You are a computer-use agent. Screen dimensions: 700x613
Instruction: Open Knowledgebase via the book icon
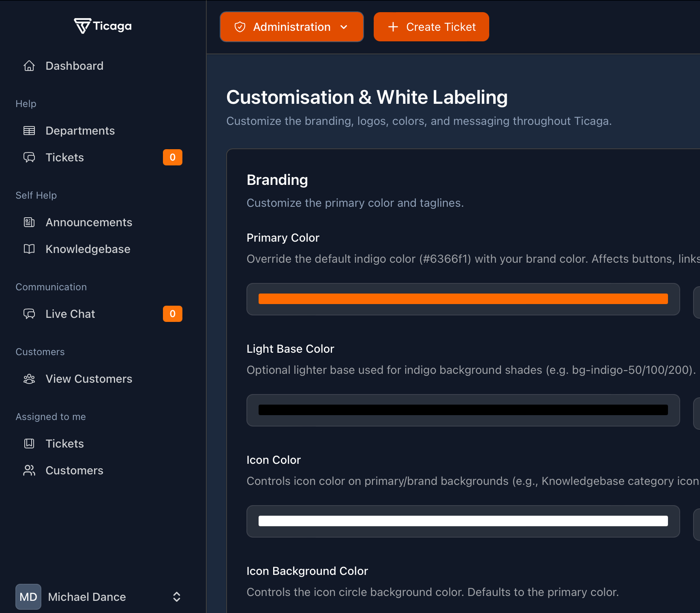29,249
